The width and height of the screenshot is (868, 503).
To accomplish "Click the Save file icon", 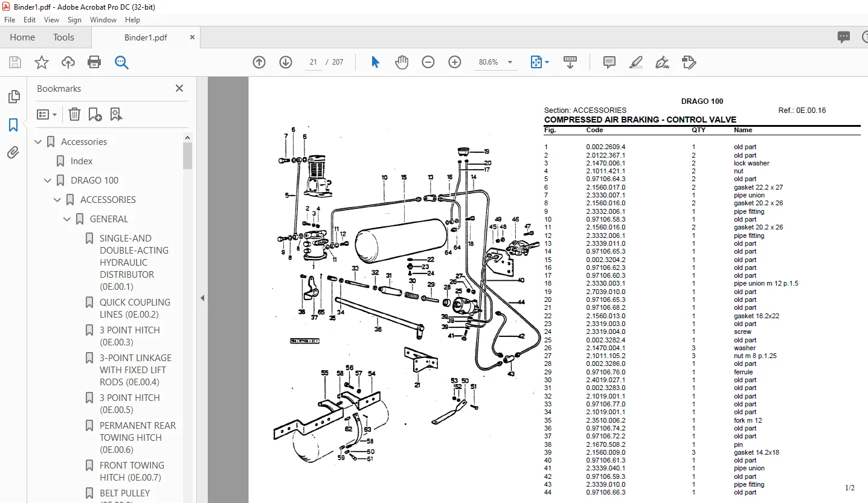I will click(x=15, y=62).
